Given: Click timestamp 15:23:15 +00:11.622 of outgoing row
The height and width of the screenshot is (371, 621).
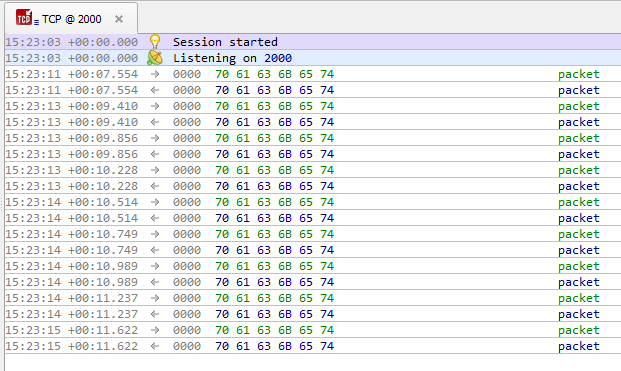Looking at the screenshot, I should (72, 330).
